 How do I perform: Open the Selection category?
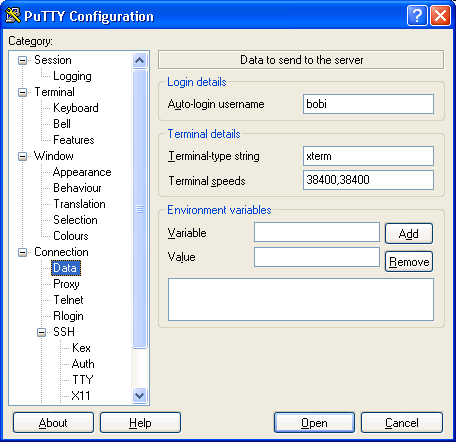pyautogui.click(x=75, y=220)
